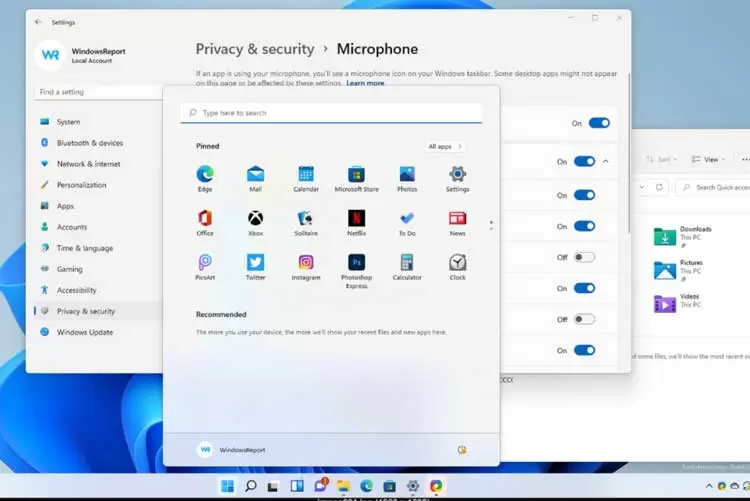This screenshot has height=501, width=750.
Task: Click the power button in Start menu
Action: tap(462, 450)
